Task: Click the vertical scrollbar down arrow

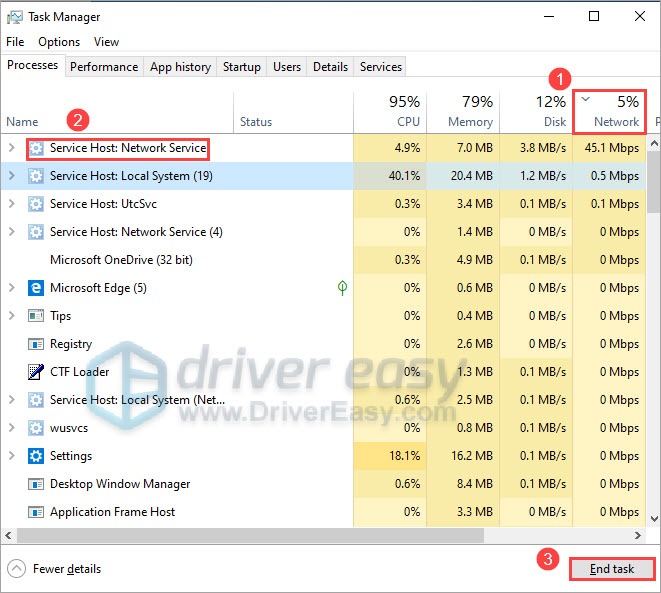Action: point(653,520)
